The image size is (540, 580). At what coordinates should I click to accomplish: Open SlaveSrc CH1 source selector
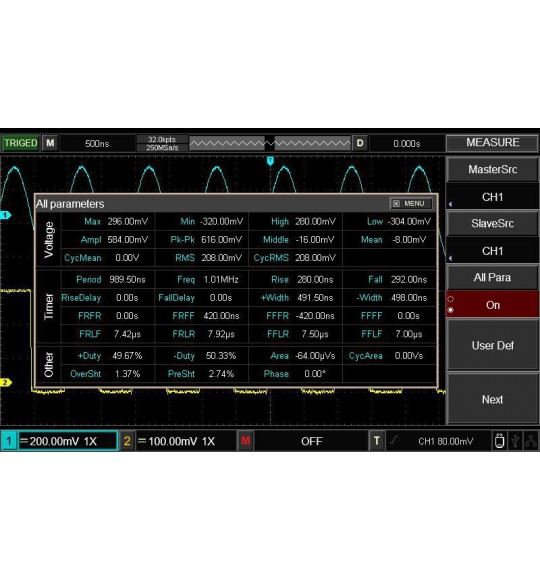493,251
